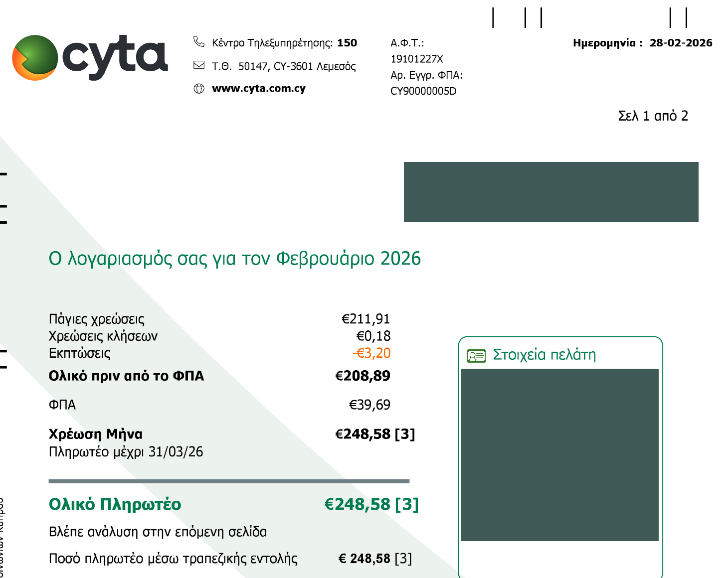728x578 pixels.
Task: Click the Χρεώσεις κλήσεων label
Action: [103, 336]
